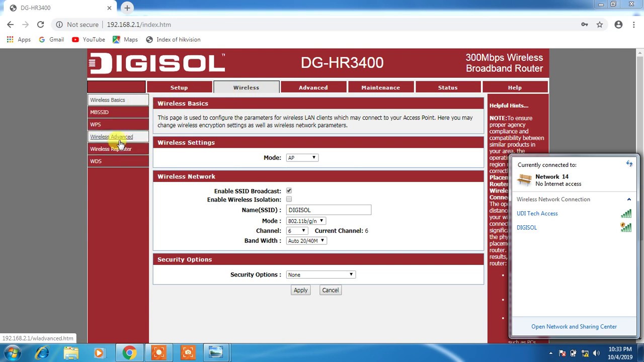
Task: Go back with the browser back arrow
Action: click(11, 24)
